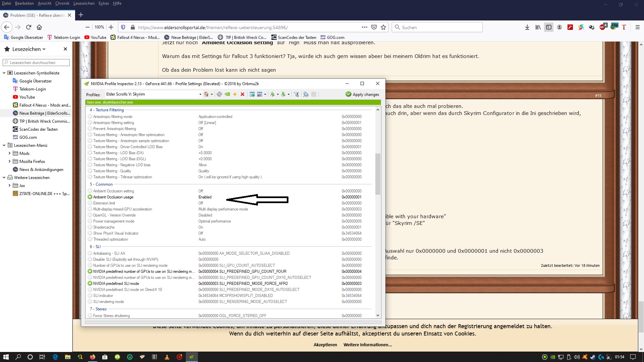This screenshot has width=644, height=362.
Task: Open the Lesezeichen menu in menu bar
Action: coord(84,3)
